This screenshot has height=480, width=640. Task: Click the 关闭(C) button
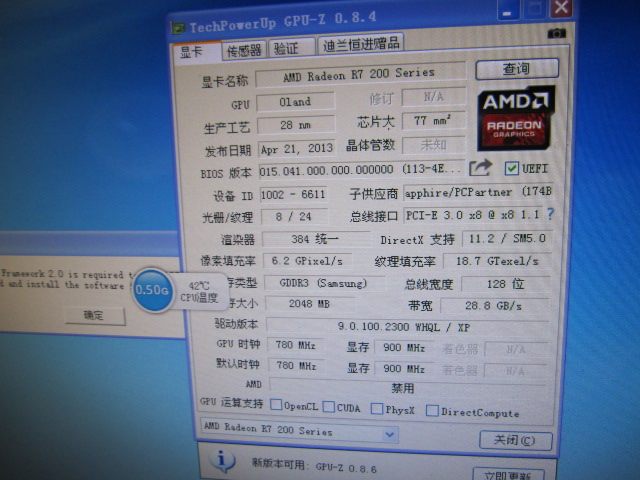point(515,440)
